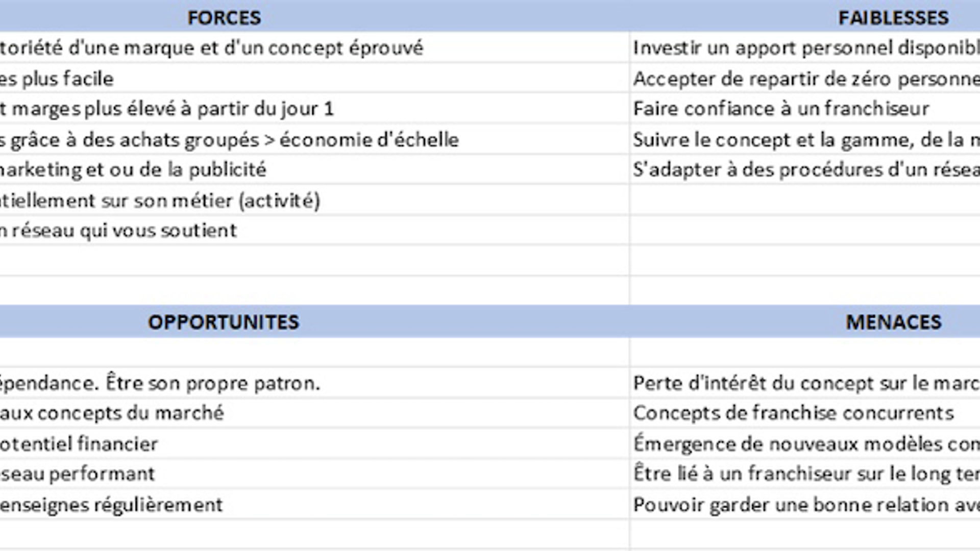
Task: Click 'Accepter de repartir de zéro' cell
Action: pyautogui.click(x=805, y=78)
